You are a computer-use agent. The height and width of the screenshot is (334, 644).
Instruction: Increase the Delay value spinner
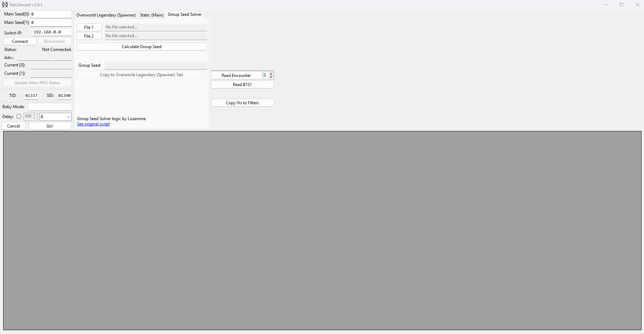[34, 115]
